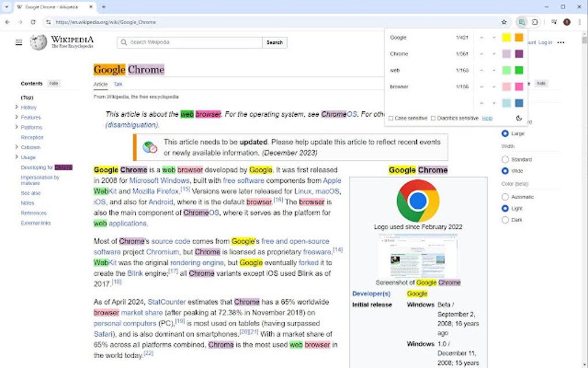588x368 pixels.
Task: Click the back navigation arrow
Action: tap(7, 22)
